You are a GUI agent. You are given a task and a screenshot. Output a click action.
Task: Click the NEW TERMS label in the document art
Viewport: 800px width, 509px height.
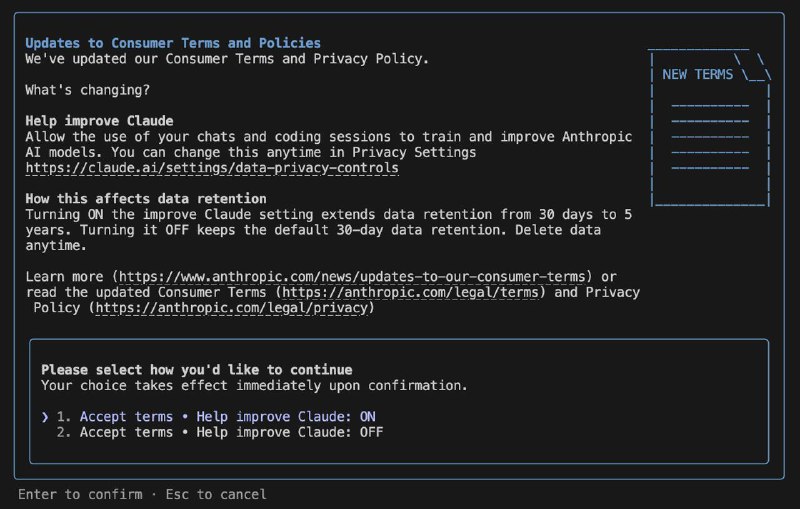click(x=697, y=75)
